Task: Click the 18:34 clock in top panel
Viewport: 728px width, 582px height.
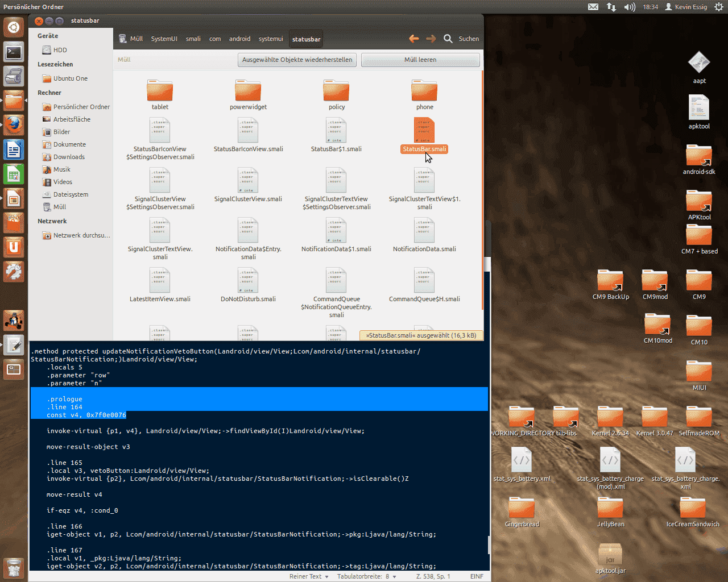Action: [650, 7]
